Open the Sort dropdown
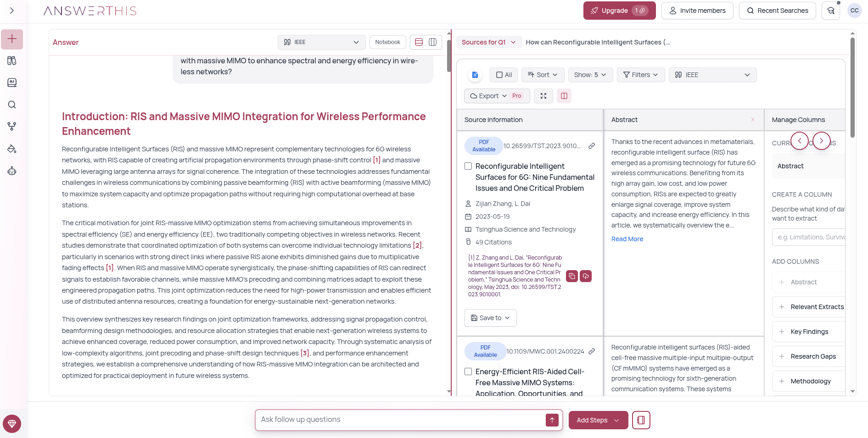 tap(543, 75)
